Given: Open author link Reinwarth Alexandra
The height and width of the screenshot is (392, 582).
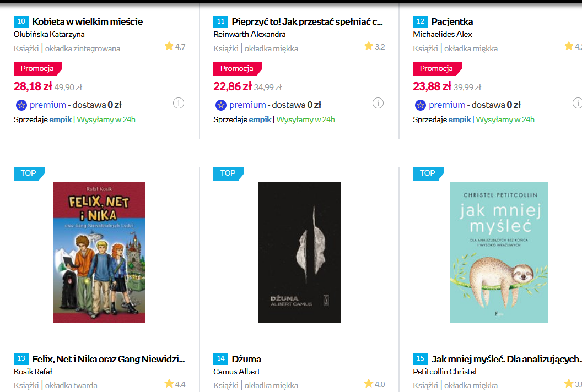Looking at the screenshot, I should click(x=249, y=34).
